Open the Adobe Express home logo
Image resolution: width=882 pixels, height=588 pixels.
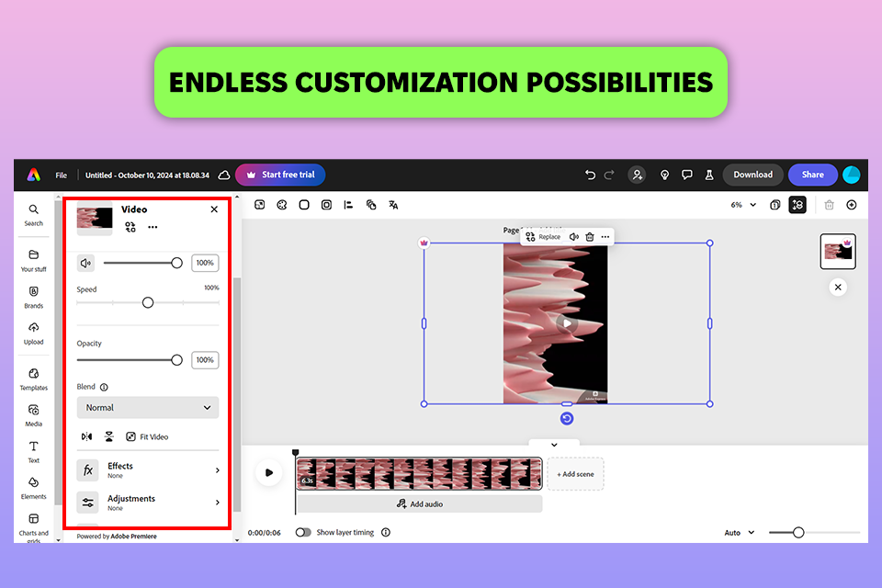pyautogui.click(x=34, y=175)
